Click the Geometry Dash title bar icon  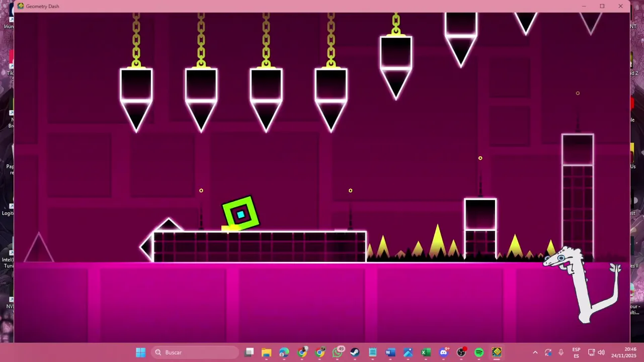[x=21, y=6]
